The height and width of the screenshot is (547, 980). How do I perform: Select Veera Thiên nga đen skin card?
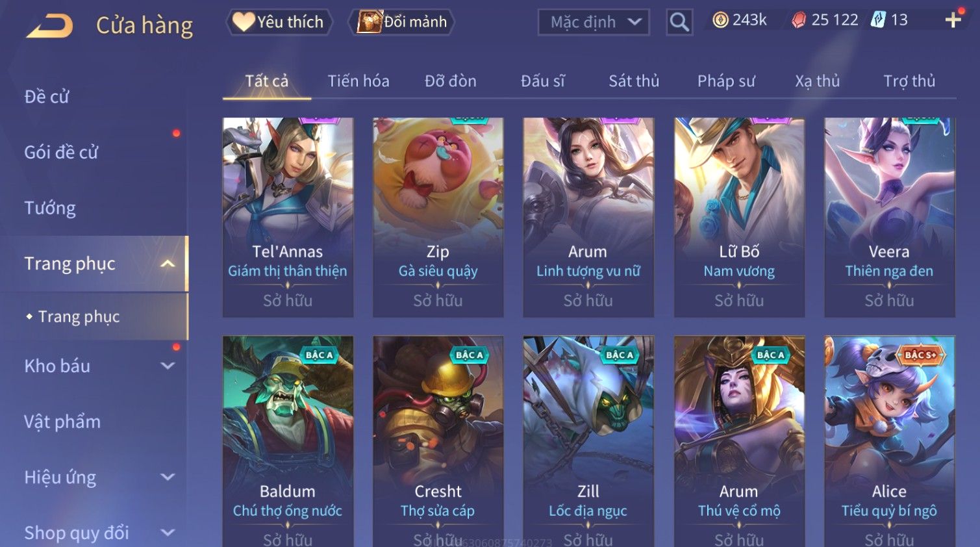pos(889,217)
